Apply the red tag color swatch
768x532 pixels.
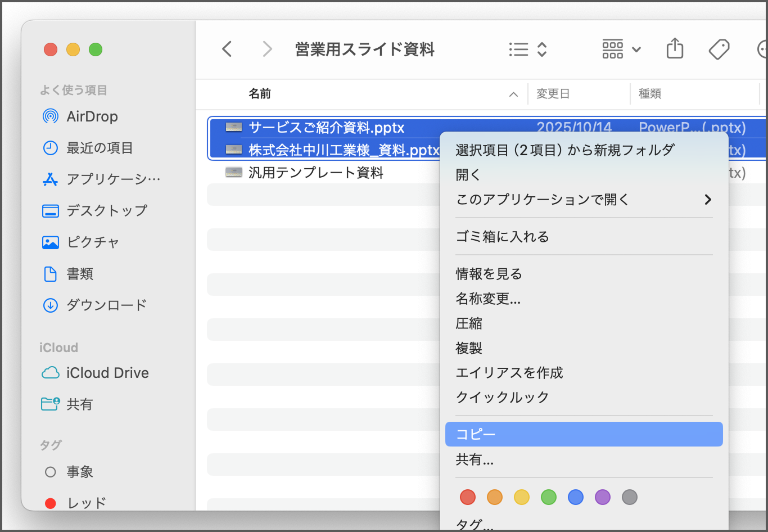point(467,497)
